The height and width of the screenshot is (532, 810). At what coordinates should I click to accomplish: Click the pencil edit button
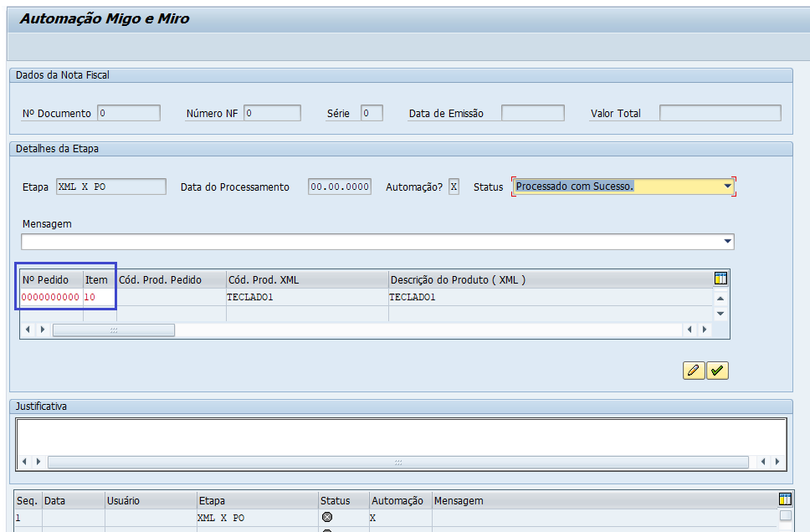click(x=694, y=371)
